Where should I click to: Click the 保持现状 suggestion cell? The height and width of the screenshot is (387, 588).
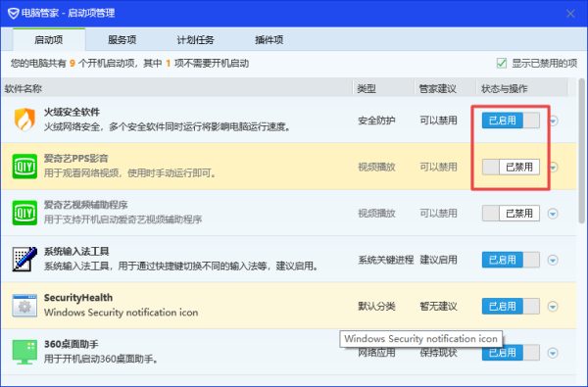(438, 353)
